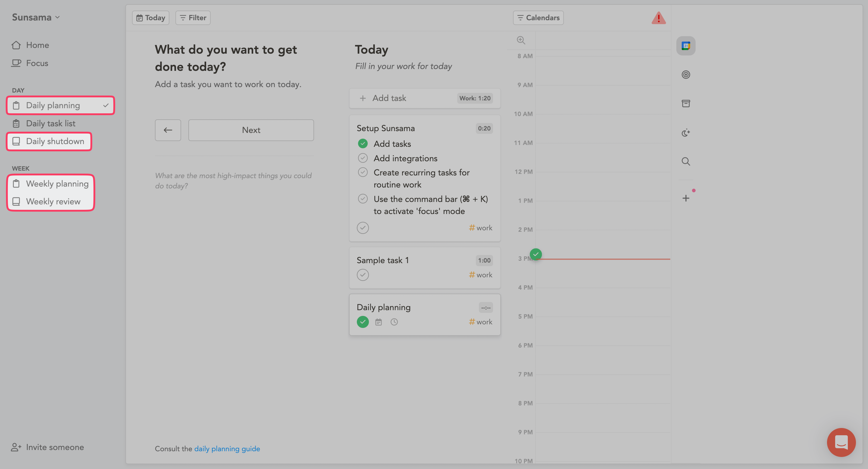Viewport: 868px width, 469px height.
Task: Click the #work channel on Setup Sunsama
Action: click(x=480, y=228)
